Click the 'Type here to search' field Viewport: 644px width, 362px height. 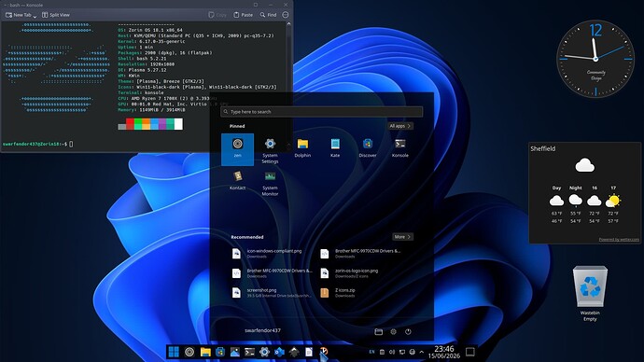322,112
